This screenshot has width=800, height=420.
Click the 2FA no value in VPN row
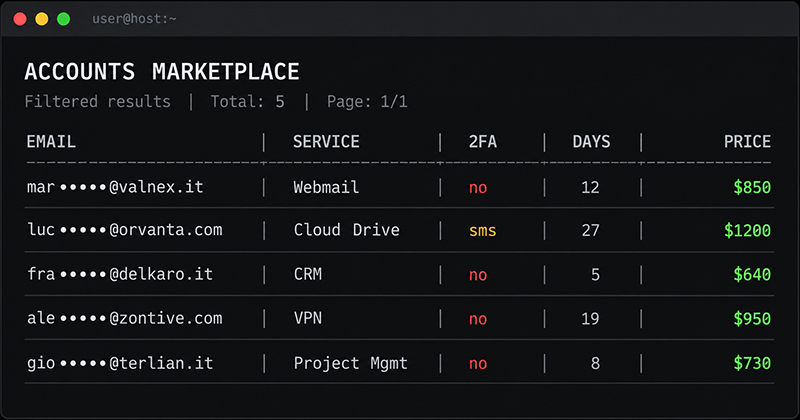(x=478, y=319)
